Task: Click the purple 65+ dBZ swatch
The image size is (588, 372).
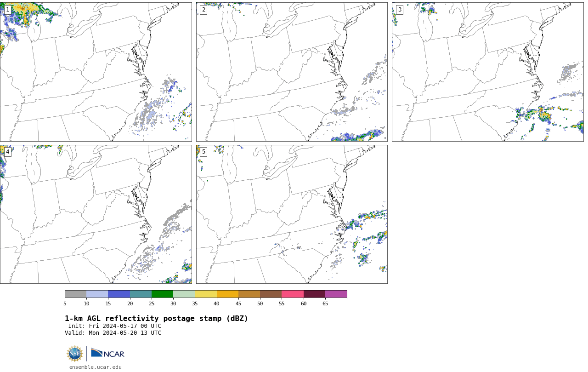Action: [336, 294]
